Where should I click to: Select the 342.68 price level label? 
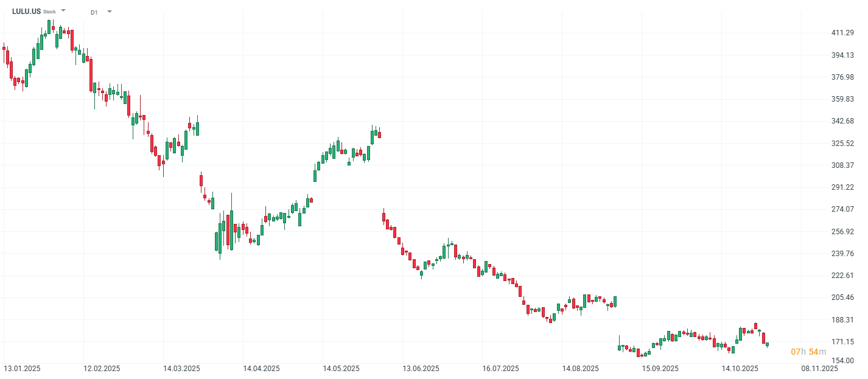click(x=842, y=121)
